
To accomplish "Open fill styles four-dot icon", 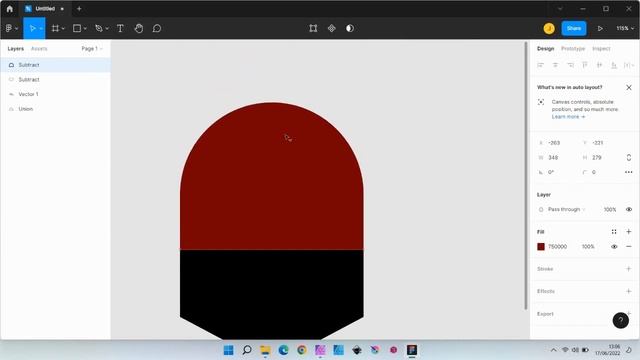I will (x=614, y=232).
